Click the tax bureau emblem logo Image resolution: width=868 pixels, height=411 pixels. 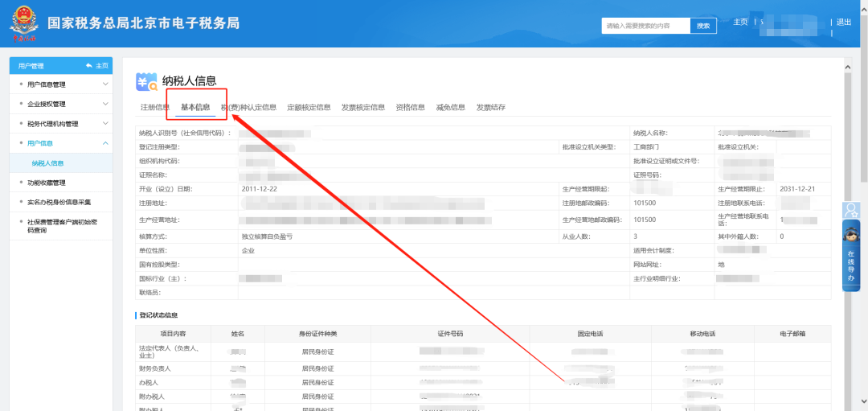[23, 24]
